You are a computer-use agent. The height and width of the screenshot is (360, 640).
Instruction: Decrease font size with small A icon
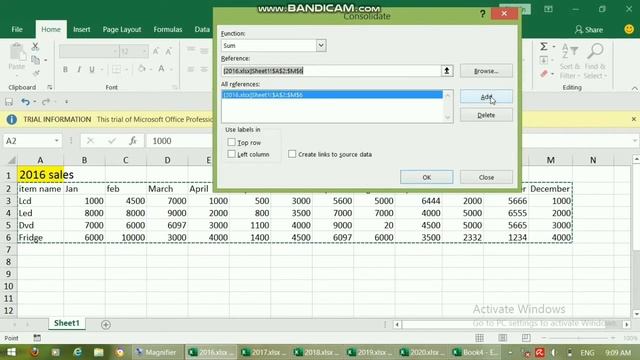[169, 51]
